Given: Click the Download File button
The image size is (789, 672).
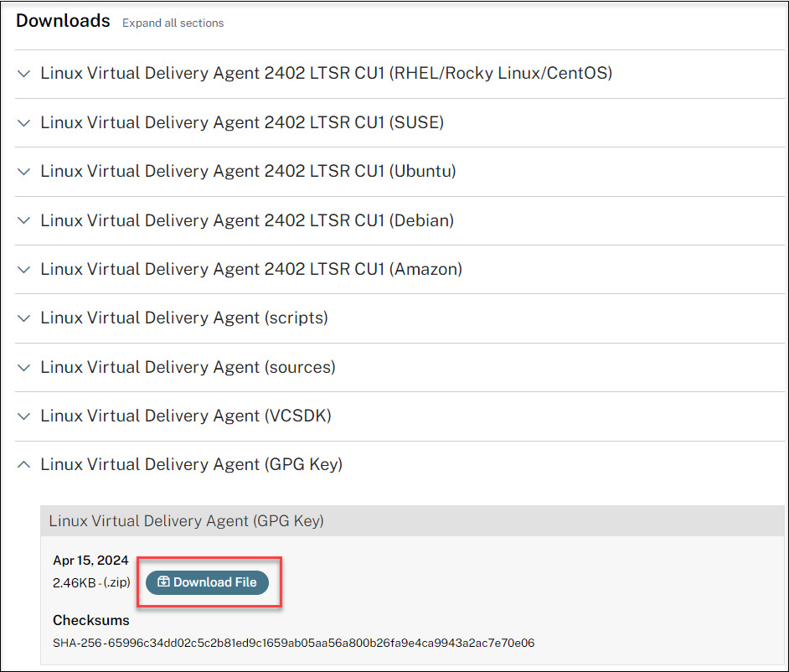Looking at the screenshot, I should click(x=207, y=582).
